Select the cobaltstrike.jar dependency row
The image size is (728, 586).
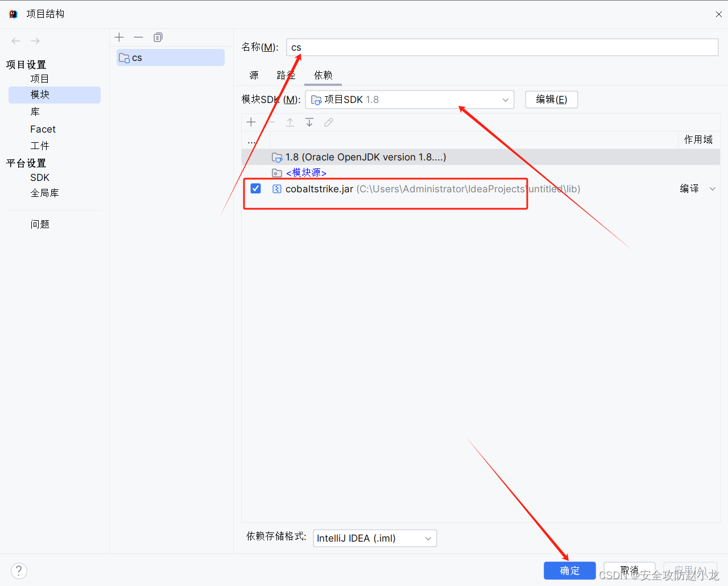481,189
